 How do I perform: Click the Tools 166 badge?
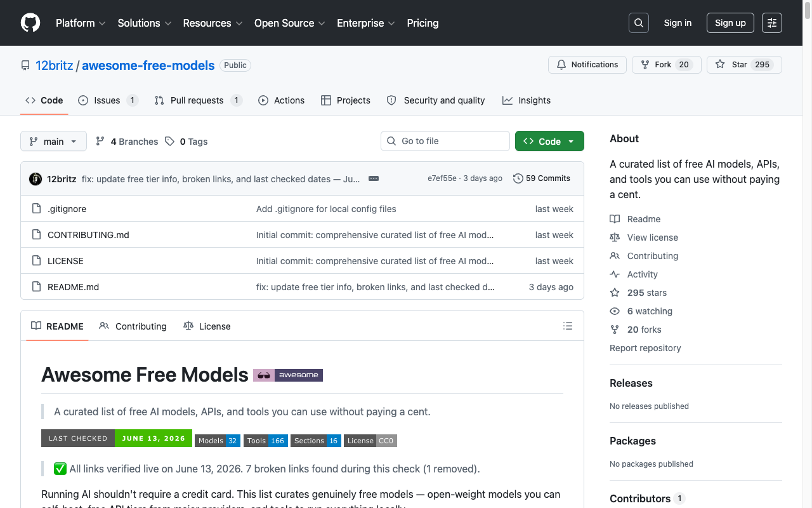point(266,441)
